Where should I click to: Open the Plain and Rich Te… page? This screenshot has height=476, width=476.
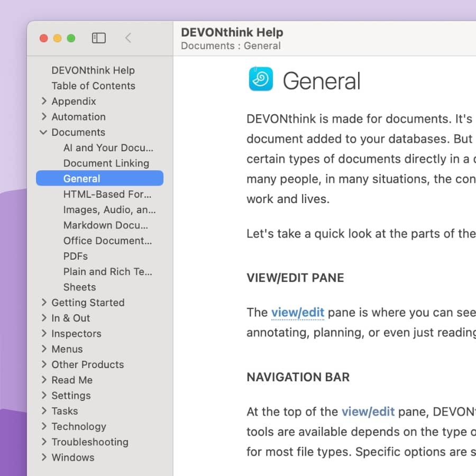(x=108, y=272)
